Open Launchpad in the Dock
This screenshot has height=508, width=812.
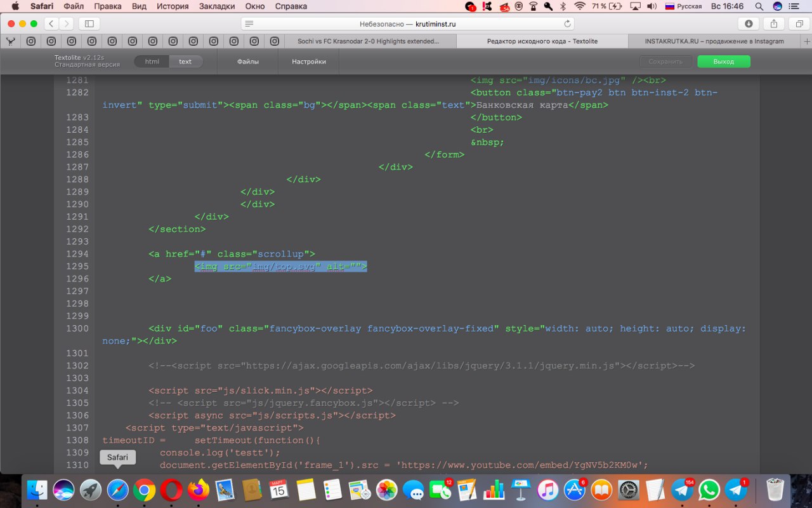(91, 490)
